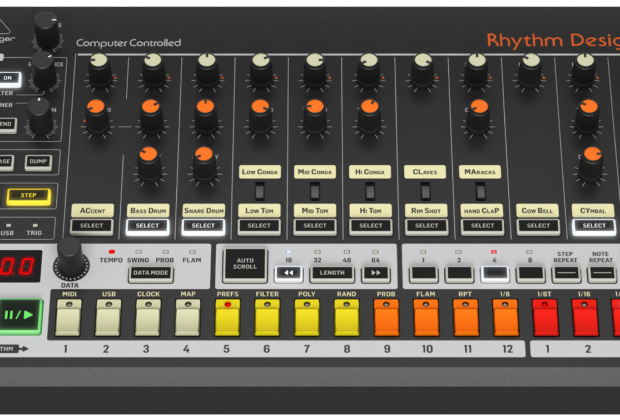Hit red step key labeled 1/16
The width and height of the screenshot is (620, 420).
pyautogui.click(x=585, y=318)
